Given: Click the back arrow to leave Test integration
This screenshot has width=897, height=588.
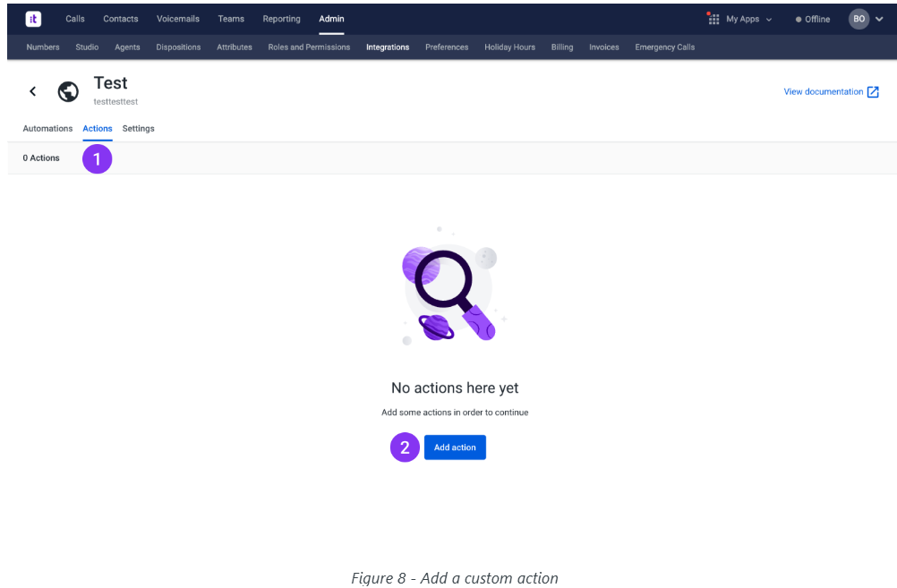Looking at the screenshot, I should (32, 90).
